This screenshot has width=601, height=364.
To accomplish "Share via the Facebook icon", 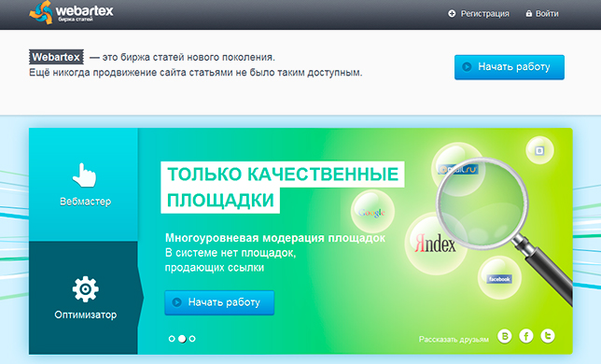I will tap(526, 336).
